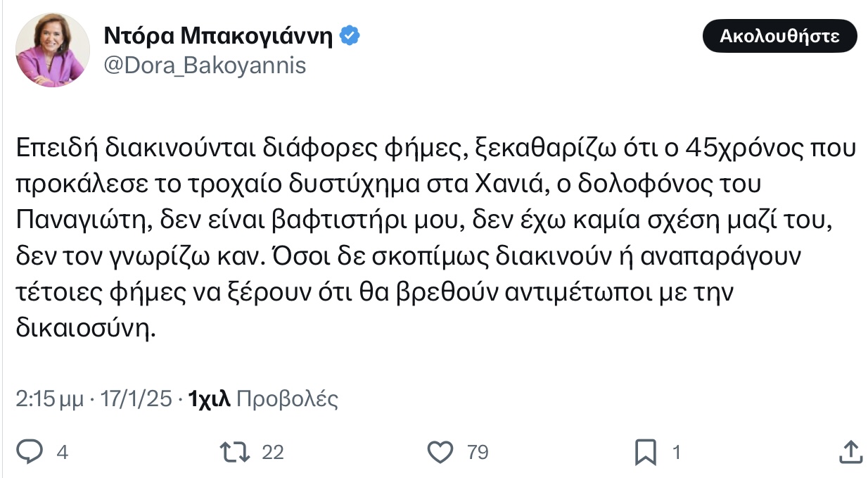Click the repost count of 22
The image size is (868, 478).
(x=272, y=452)
